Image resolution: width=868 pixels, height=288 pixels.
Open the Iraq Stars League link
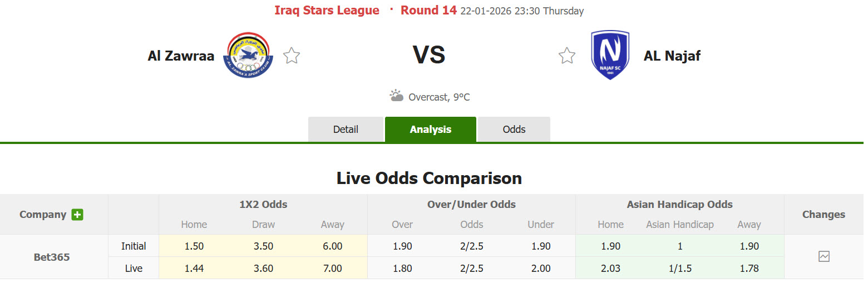tap(327, 11)
